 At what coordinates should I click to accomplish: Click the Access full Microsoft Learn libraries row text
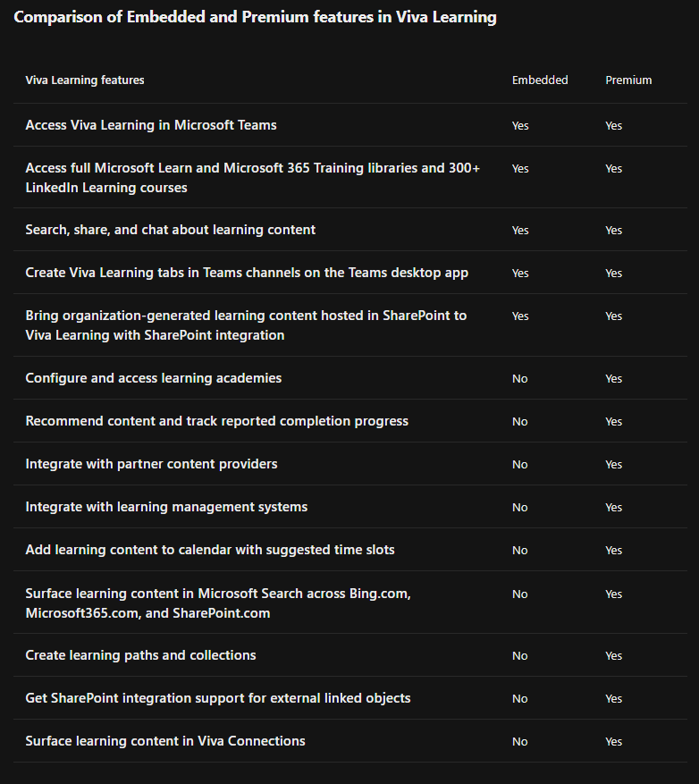click(252, 178)
